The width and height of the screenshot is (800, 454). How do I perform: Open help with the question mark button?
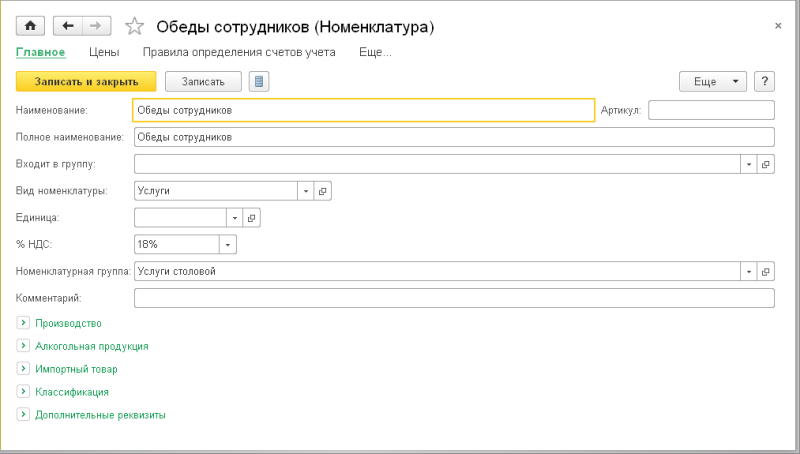click(765, 81)
